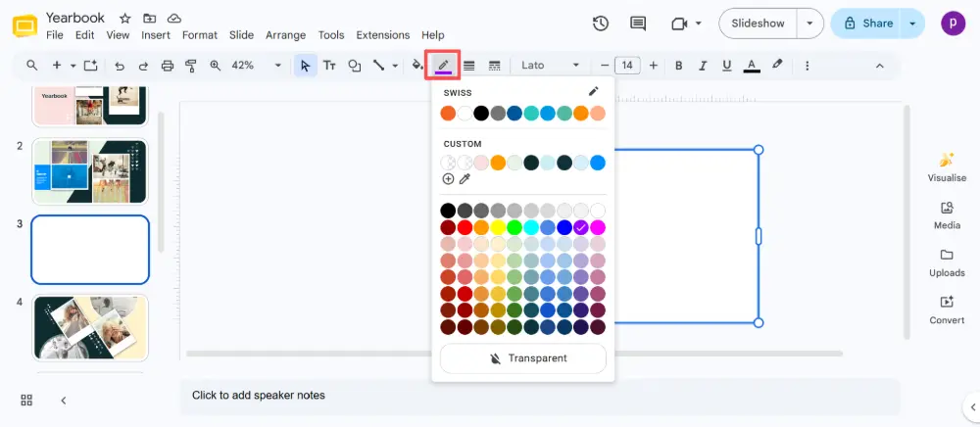Toggle underline formatting

click(726, 65)
